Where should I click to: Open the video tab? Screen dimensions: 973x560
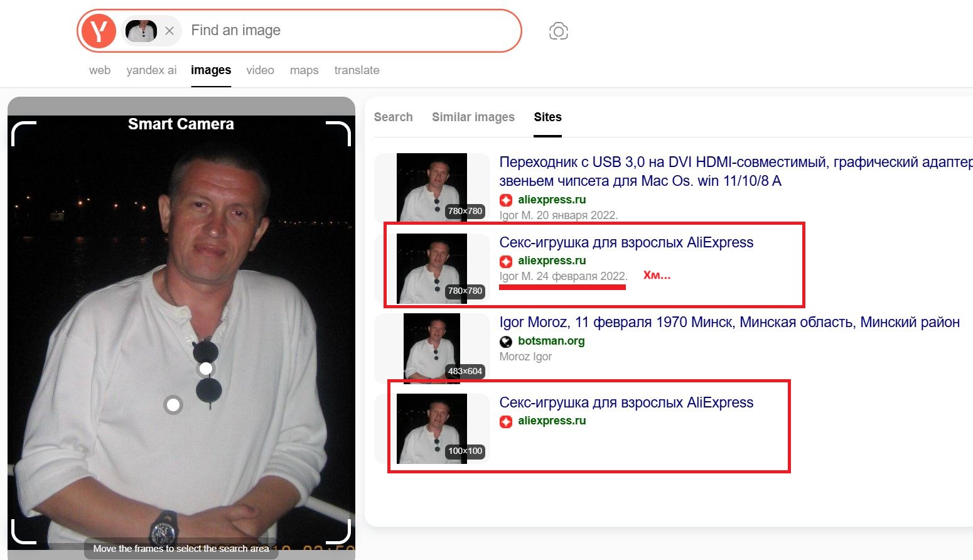260,70
